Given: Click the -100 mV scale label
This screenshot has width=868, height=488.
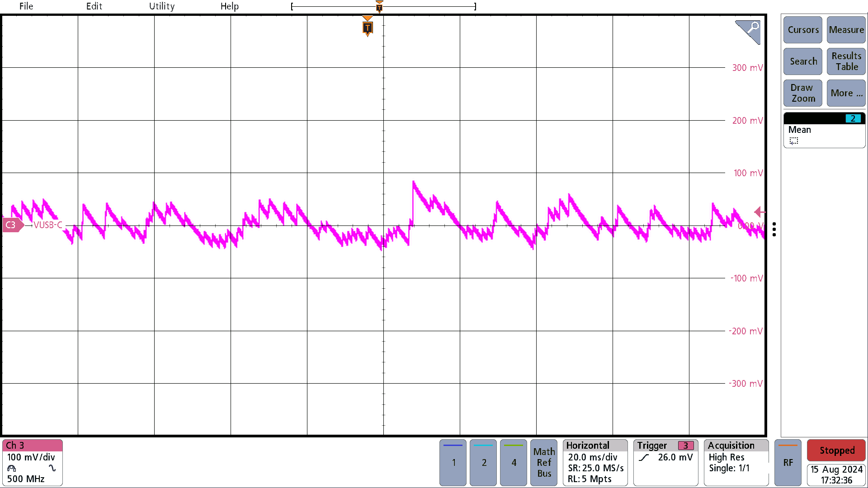Looking at the screenshot, I should pos(746,278).
